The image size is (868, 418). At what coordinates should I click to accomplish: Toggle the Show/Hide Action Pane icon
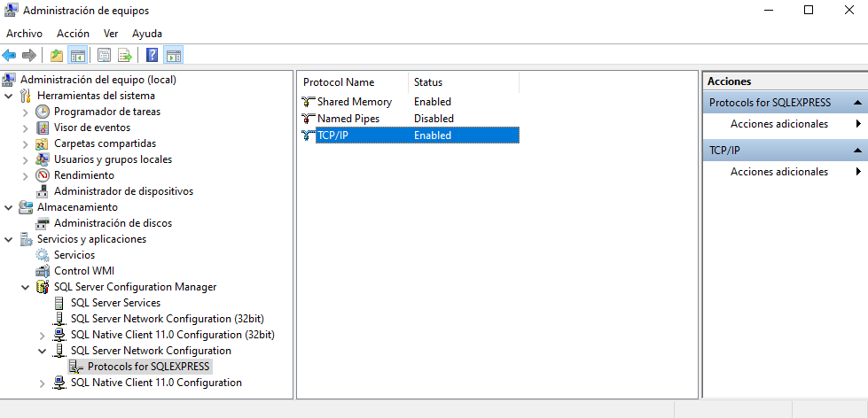173,55
